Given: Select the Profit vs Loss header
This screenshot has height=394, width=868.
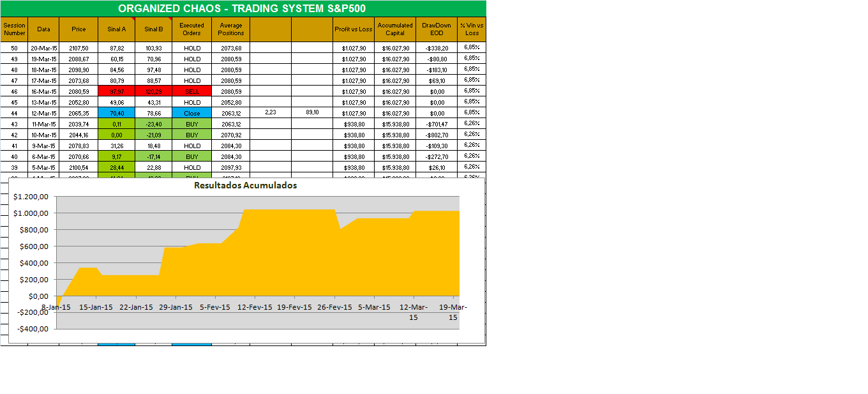Looking at the screenshot, I should point(354,29).
